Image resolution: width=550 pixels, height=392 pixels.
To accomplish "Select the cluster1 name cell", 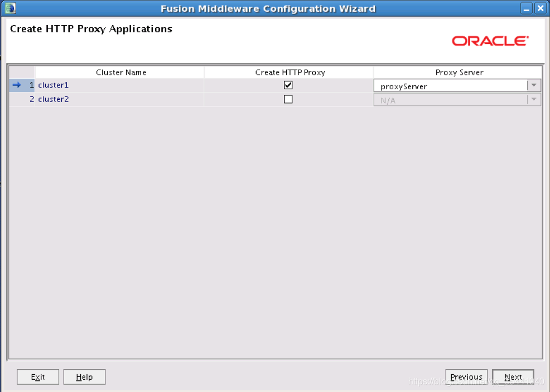I will pyautogui.click(x=119, y=85).
